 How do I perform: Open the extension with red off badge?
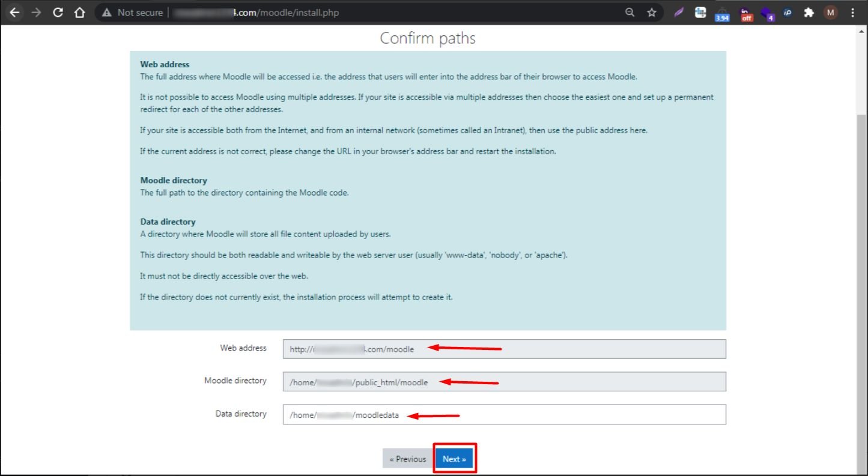pyautogui.click(x=745, y=14)
